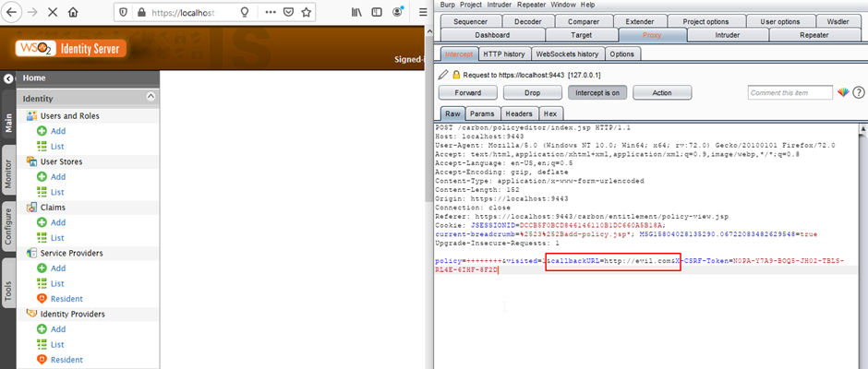This screenshot has width=868, height=369.
Task: Open Burp highlight color picker icon
Action: pyautogui.click(x=843, y=92)
